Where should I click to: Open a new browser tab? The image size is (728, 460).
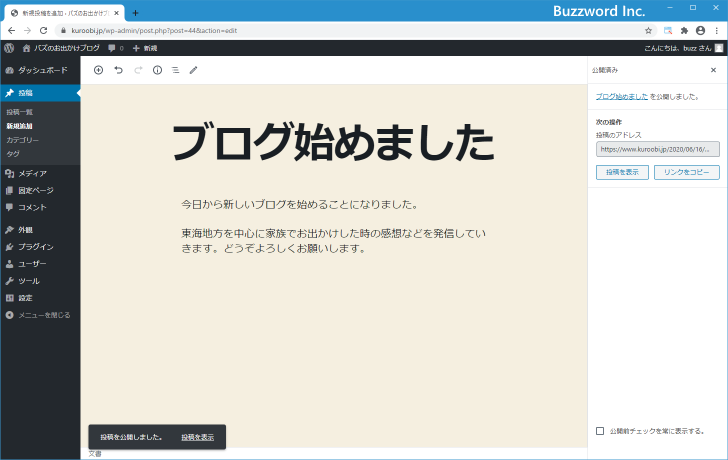136,13
